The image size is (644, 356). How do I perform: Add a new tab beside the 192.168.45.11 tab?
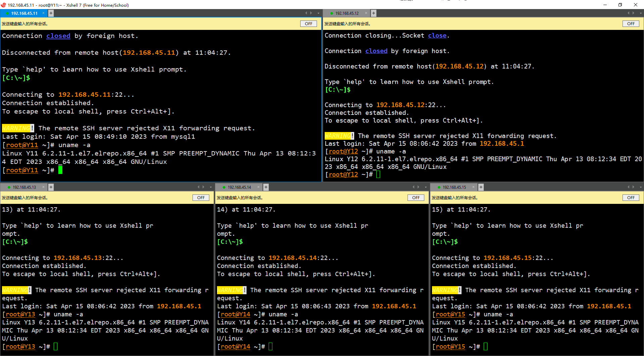click(x=51, y=13)
